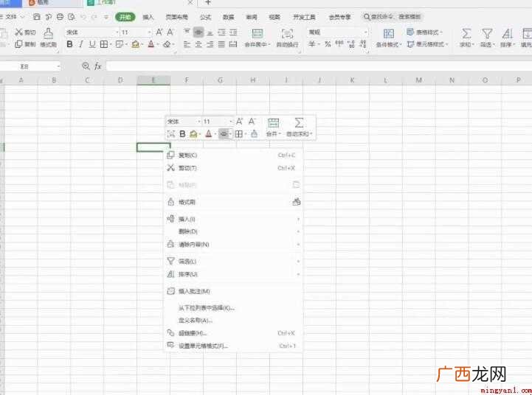The image size is (532, 395).
Task: Expand the Clear Contents (清除内容) submenu
Action: point(233,244)
